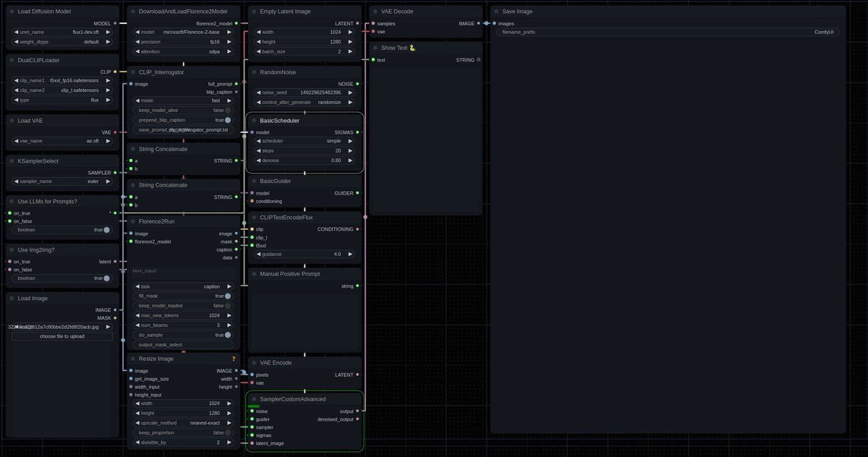Click the images input socket on Save Image

coord(494,23)
